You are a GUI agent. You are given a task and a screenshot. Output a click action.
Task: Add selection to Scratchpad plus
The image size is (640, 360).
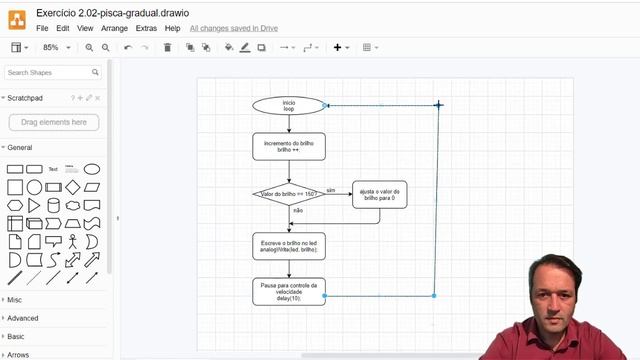click(80, 98)
